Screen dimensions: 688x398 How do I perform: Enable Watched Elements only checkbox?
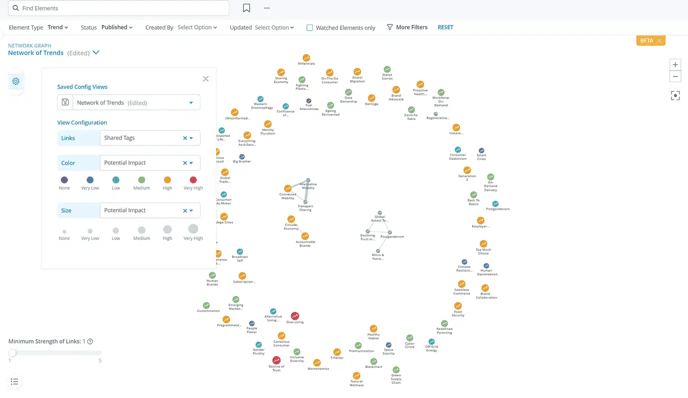pos(310,28)
